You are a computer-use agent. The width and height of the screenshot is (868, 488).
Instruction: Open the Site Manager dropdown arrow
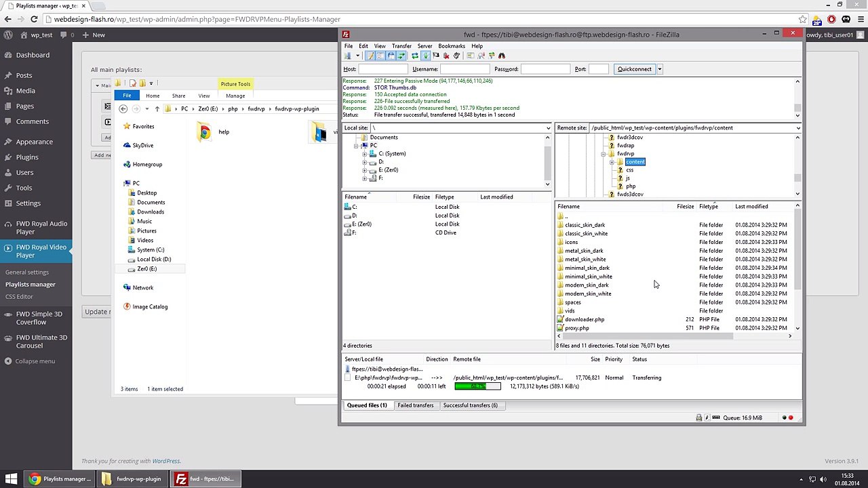coord(357,56)
